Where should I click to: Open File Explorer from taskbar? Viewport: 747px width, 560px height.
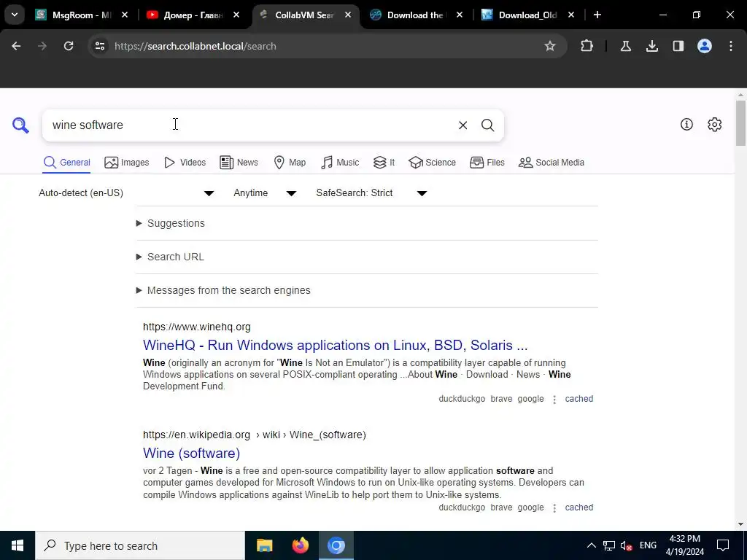click(x=264, y=545)
